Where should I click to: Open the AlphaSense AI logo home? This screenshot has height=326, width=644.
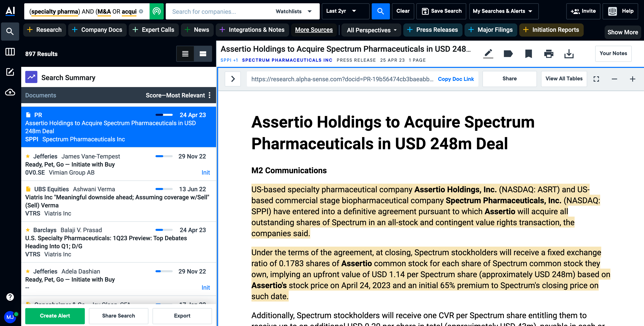(10, 11)
